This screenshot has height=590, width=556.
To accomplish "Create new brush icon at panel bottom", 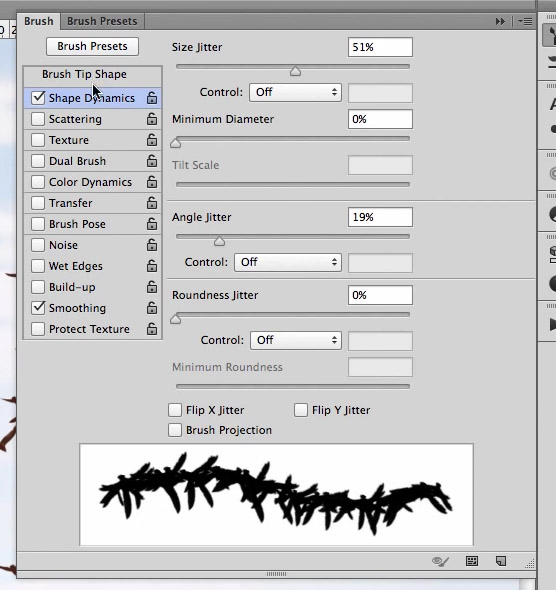I will point(501,561).
